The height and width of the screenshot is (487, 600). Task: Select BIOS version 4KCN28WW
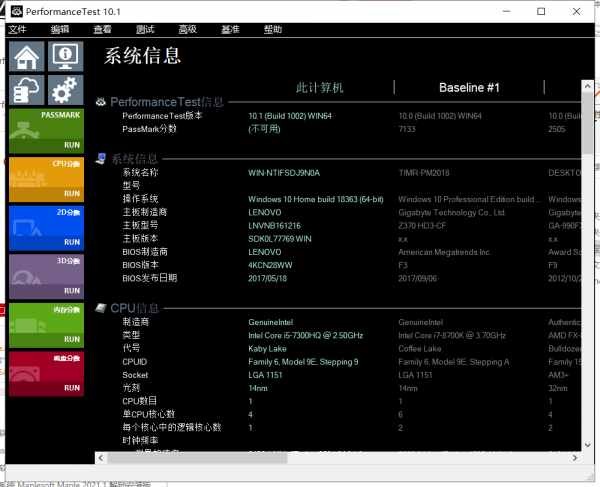270,265
